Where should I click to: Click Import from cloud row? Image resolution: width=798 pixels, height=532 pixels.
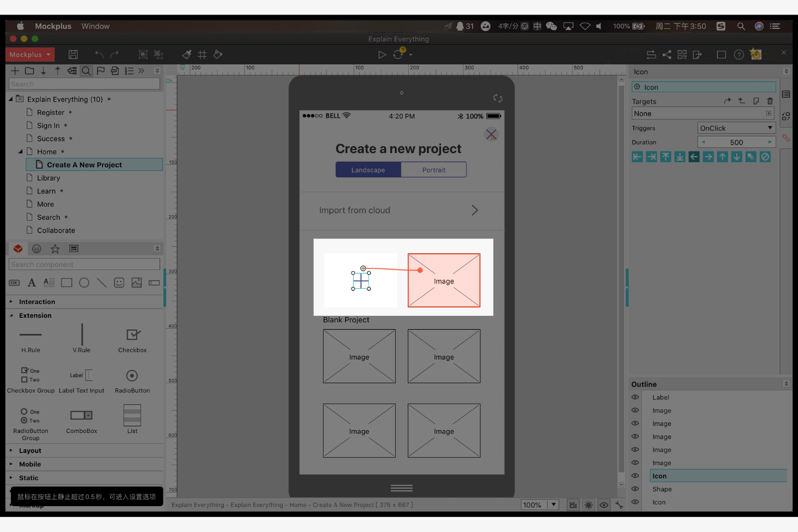pyautogui.click(x=402, y=210)
